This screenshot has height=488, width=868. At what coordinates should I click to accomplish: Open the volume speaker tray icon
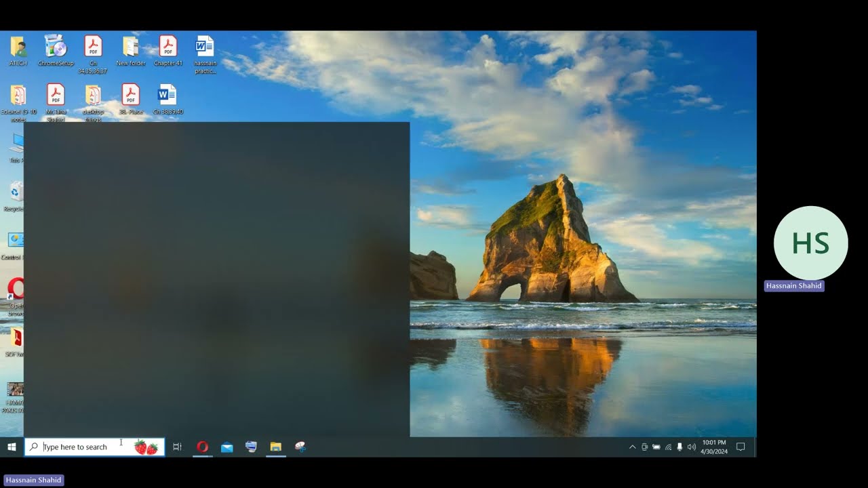[x=692, y=447]
